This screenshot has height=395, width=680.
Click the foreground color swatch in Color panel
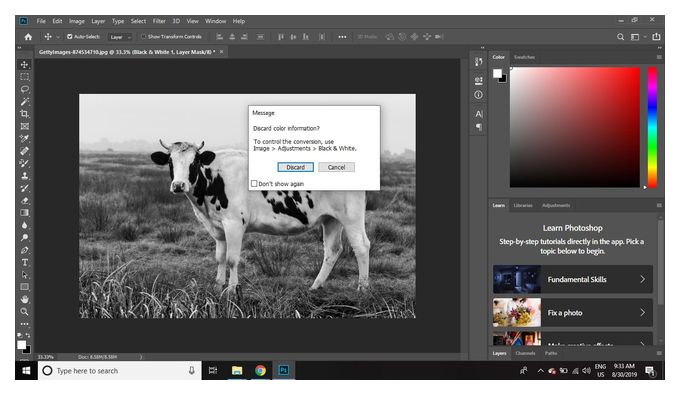pyautogui.click(x=497, y=74)
